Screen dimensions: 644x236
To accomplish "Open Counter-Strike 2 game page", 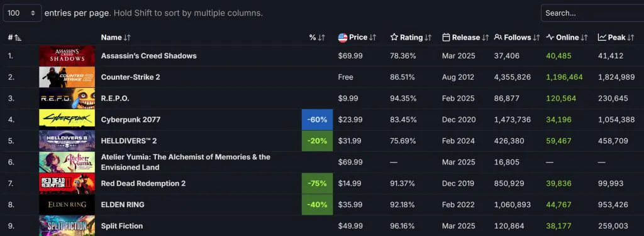I will point(130,77).
